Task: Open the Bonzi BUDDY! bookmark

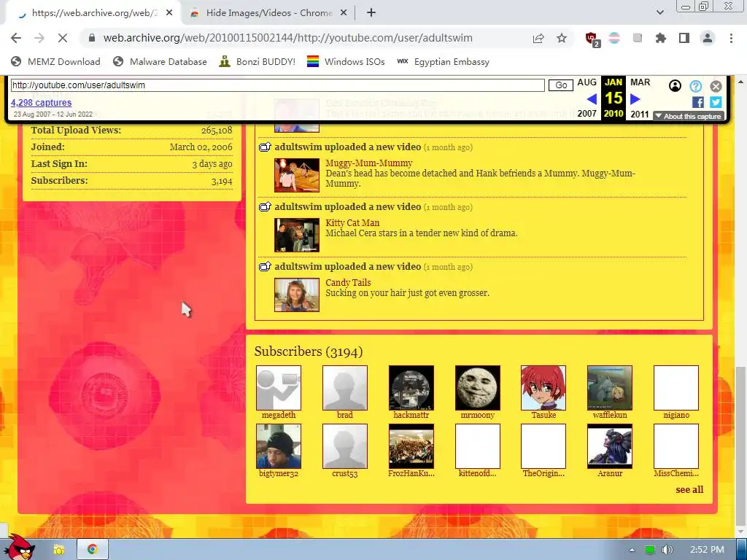Action: (258, 61)
